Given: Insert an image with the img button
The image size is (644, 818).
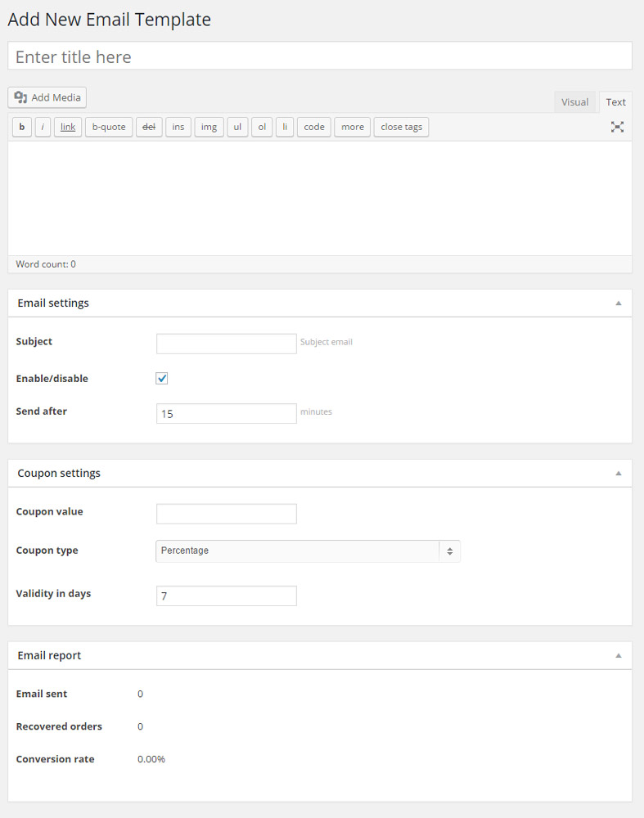Looking at the screenshot, I should pyautogui.click(x=209, y=127).
